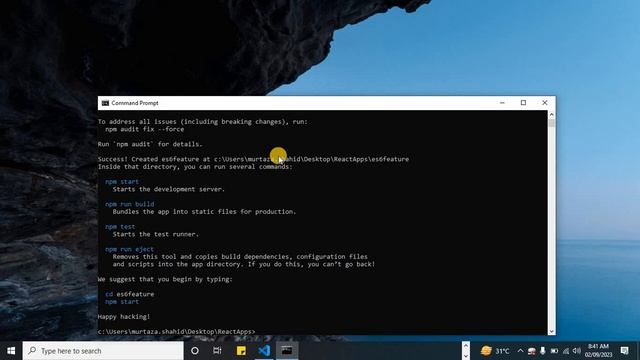Click the blue 'npm run build' text
The image size is (640, 360).
click(x=129, y=204)
